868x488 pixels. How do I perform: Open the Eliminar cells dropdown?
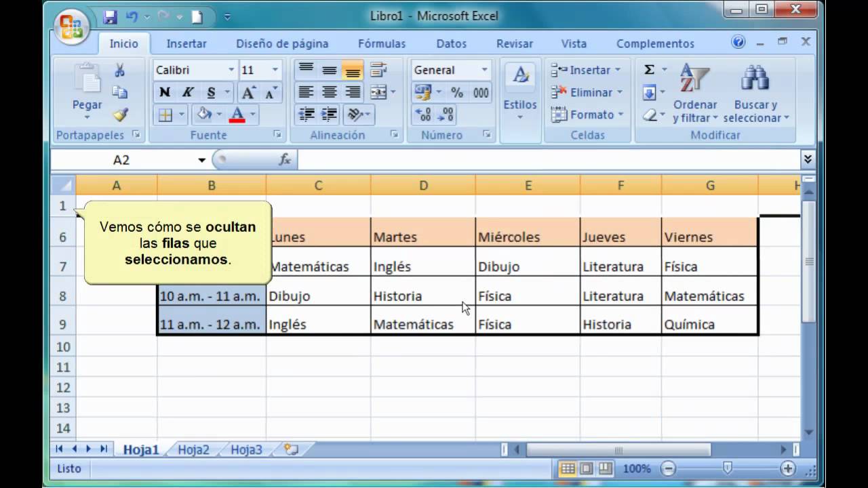tap(586, 92)
